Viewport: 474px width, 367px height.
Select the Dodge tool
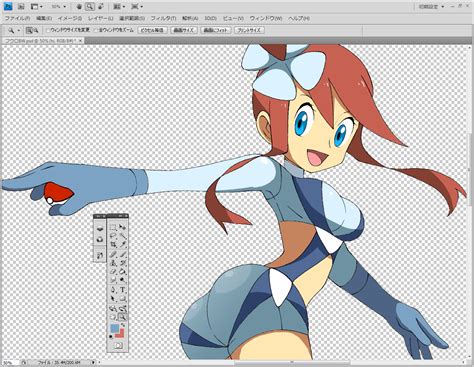(x=123, y=279)
